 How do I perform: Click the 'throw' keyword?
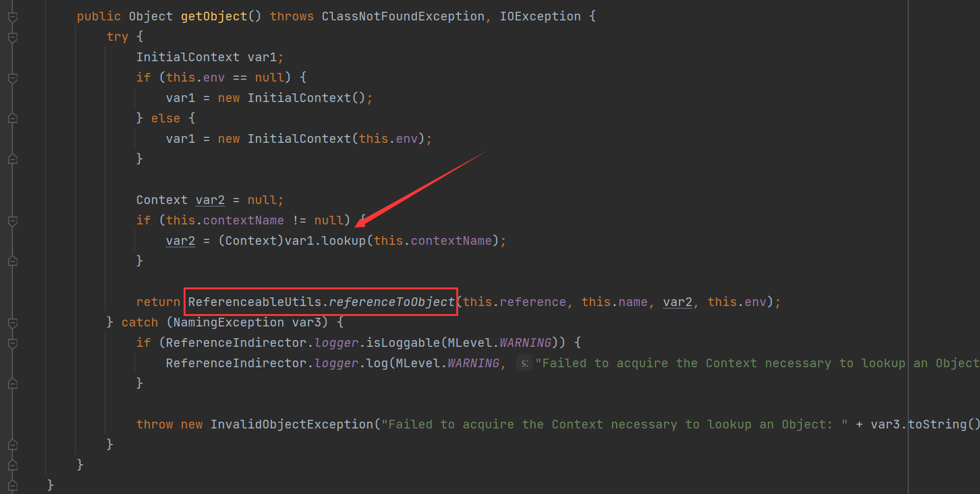(155, 425)
